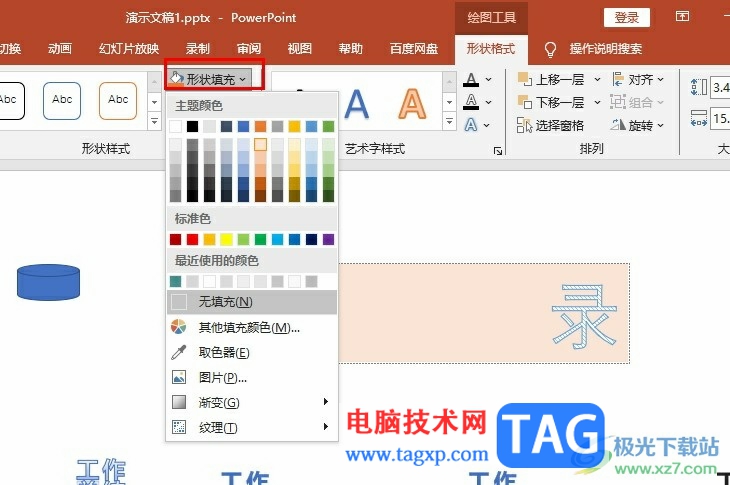Move to next row of shape styles gallery

(155, 102)
